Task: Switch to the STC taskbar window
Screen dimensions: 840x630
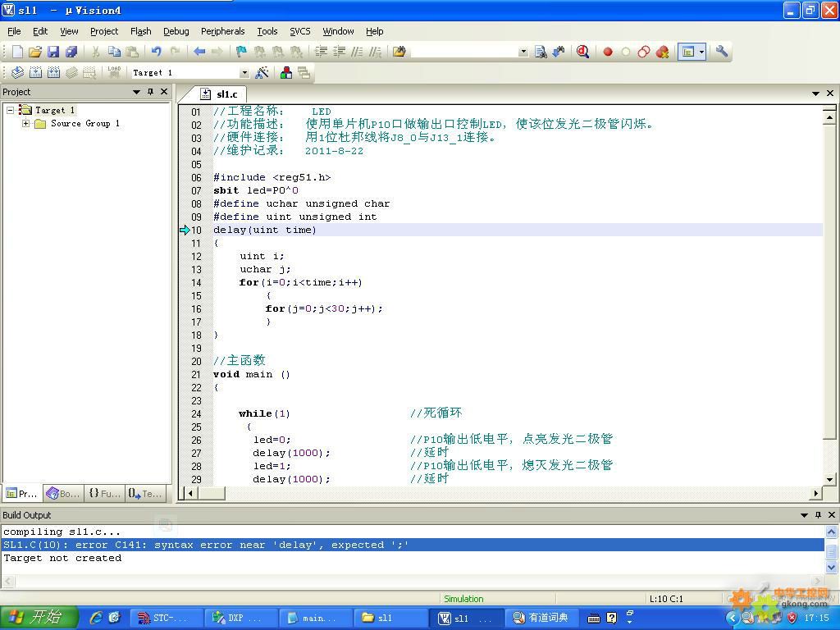Action: [x=167, y=618]
